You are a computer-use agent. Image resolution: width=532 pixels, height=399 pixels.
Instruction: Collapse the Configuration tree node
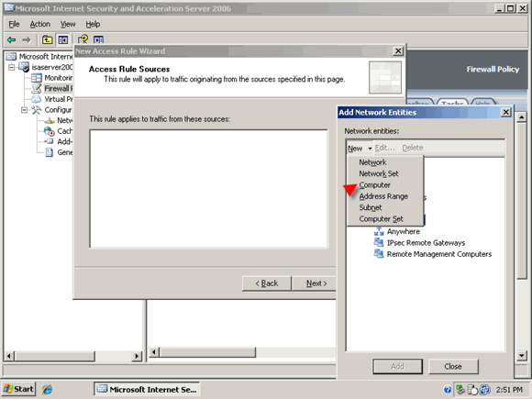pyautogui.click(x=24, y=110)
